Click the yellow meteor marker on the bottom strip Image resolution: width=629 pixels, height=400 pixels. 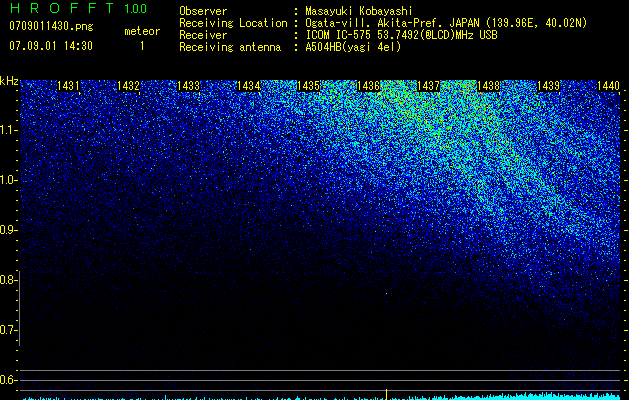386,394
